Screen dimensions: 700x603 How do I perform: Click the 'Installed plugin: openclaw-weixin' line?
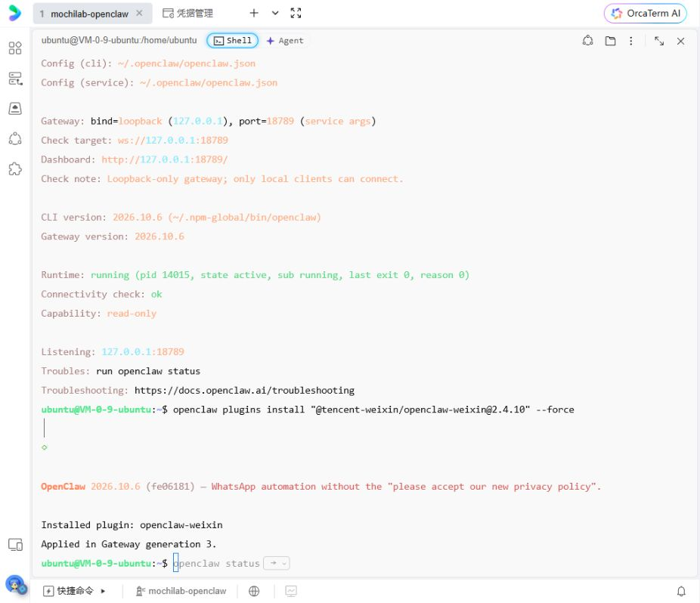132,525
